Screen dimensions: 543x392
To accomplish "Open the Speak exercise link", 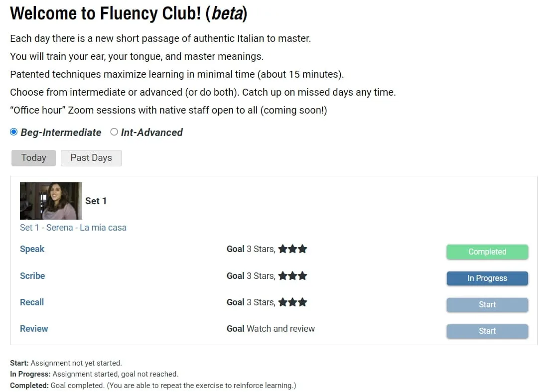I will tap(32, 249).
